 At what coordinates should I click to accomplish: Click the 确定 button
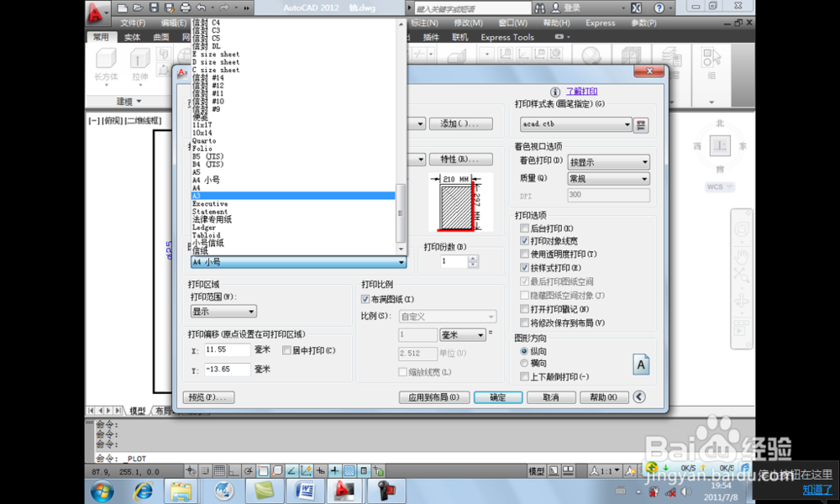click(x=497, y=396)
